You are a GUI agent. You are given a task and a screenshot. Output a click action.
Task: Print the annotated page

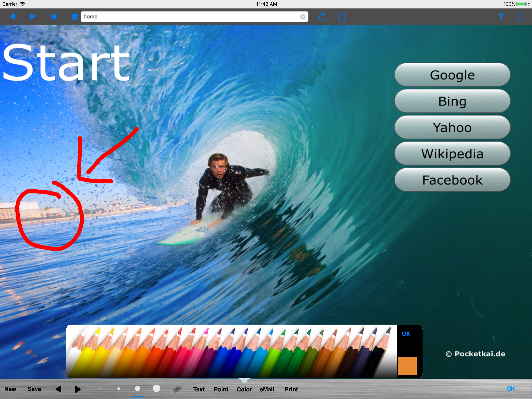291,389
